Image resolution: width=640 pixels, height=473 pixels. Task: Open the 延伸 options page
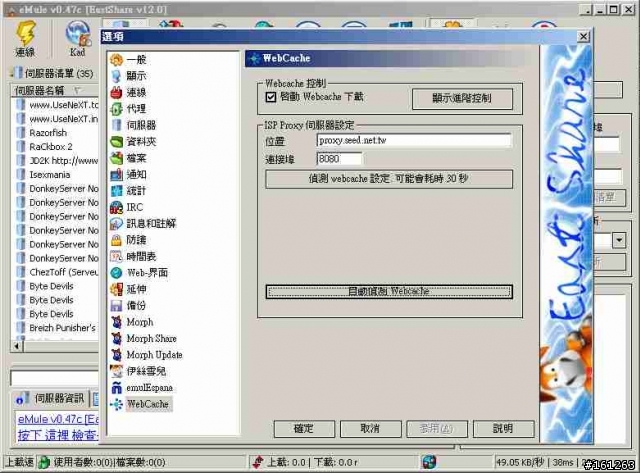click(x=128, y=289)
